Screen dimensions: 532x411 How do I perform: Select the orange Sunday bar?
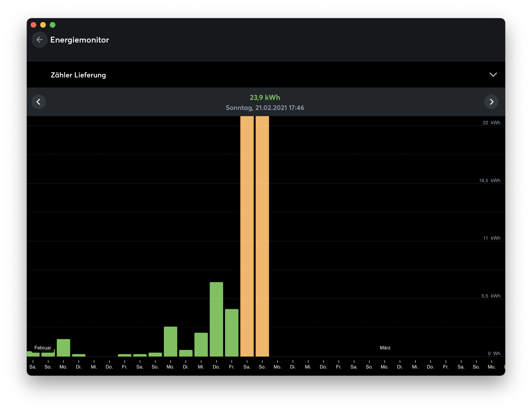[x=262, y=236]
